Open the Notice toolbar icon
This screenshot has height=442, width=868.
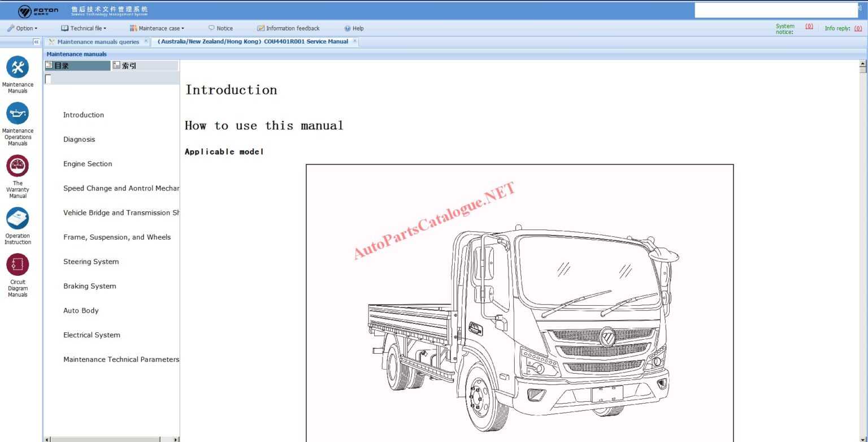click(220, 28)
